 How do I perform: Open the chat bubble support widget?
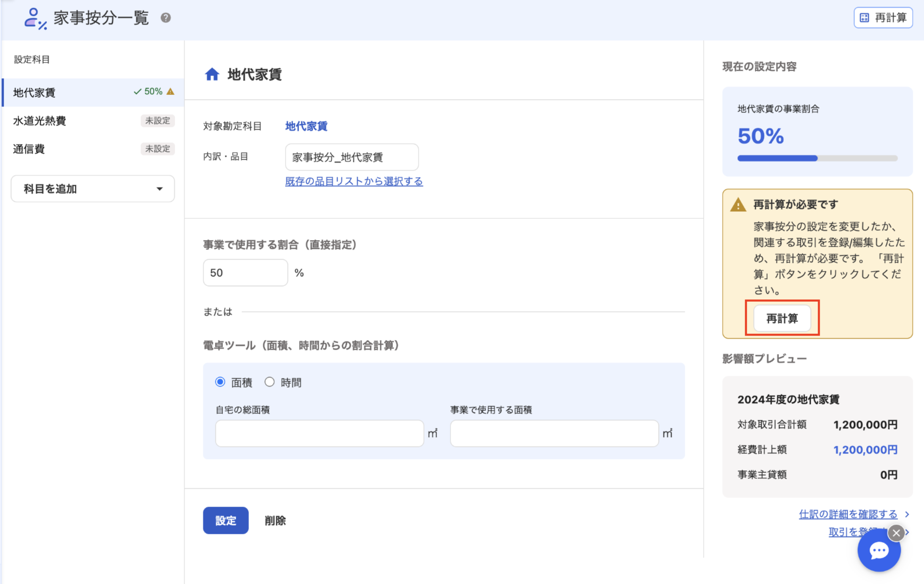tap(879, 551)
